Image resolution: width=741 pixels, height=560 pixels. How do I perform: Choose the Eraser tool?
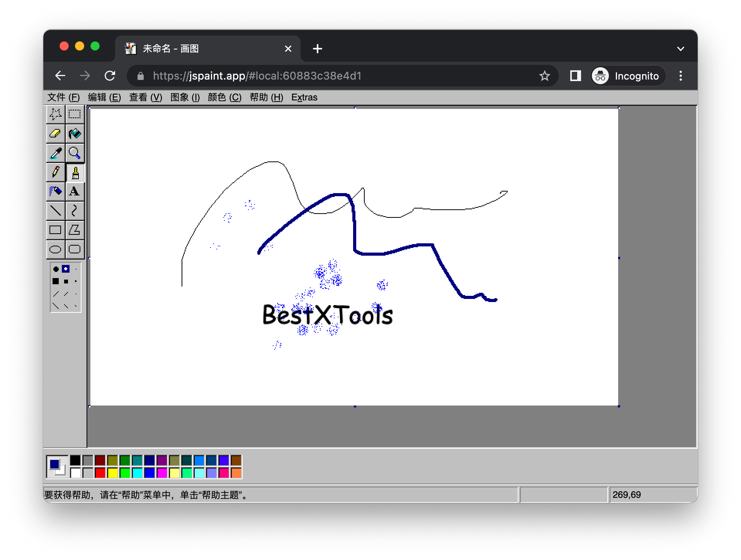56,134
